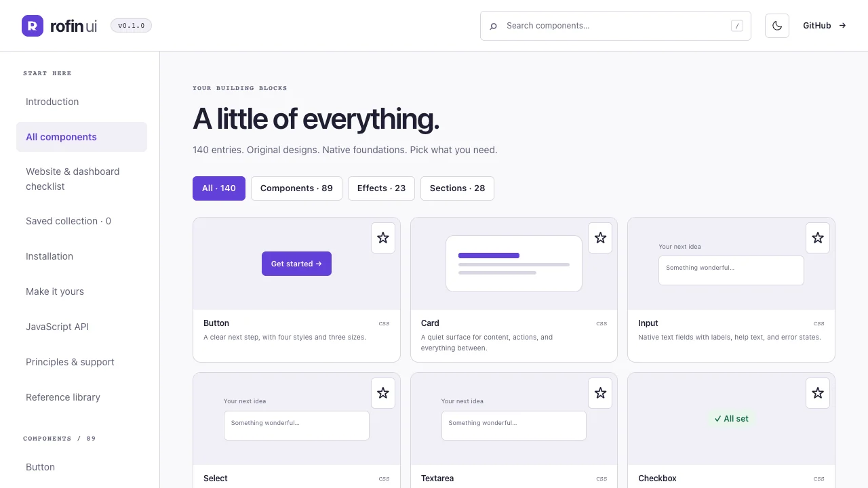Click the rofin ui wordmark
Image resolution: width=868 pixels, height=488 pixels.
point(73,26)
